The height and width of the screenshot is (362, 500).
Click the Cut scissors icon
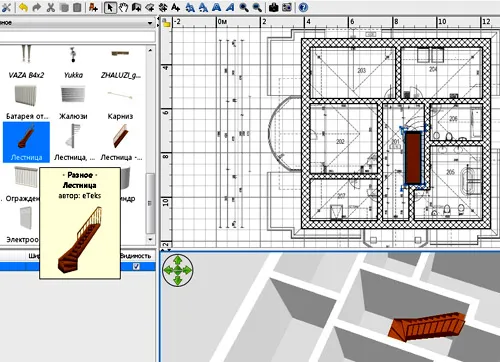(x=51, y=7)
